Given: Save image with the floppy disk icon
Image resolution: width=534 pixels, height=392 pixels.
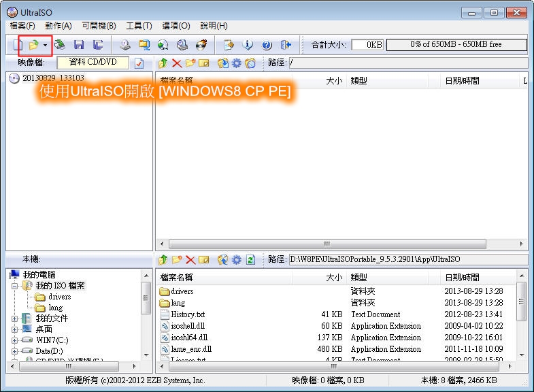Looking at the screenshot, I should tap(79, 45).
